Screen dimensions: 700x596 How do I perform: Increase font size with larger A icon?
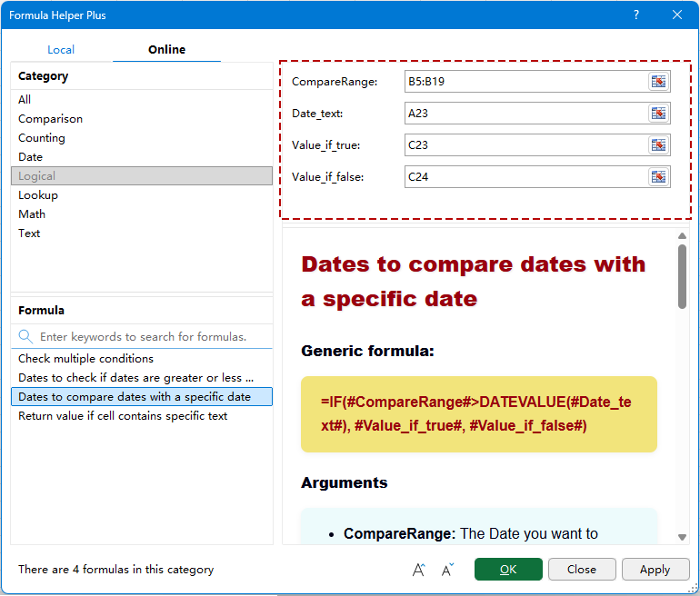coord(419,570)
